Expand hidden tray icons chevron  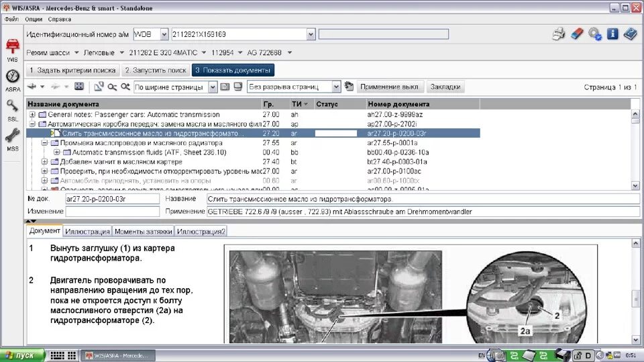tap(600, 355)
